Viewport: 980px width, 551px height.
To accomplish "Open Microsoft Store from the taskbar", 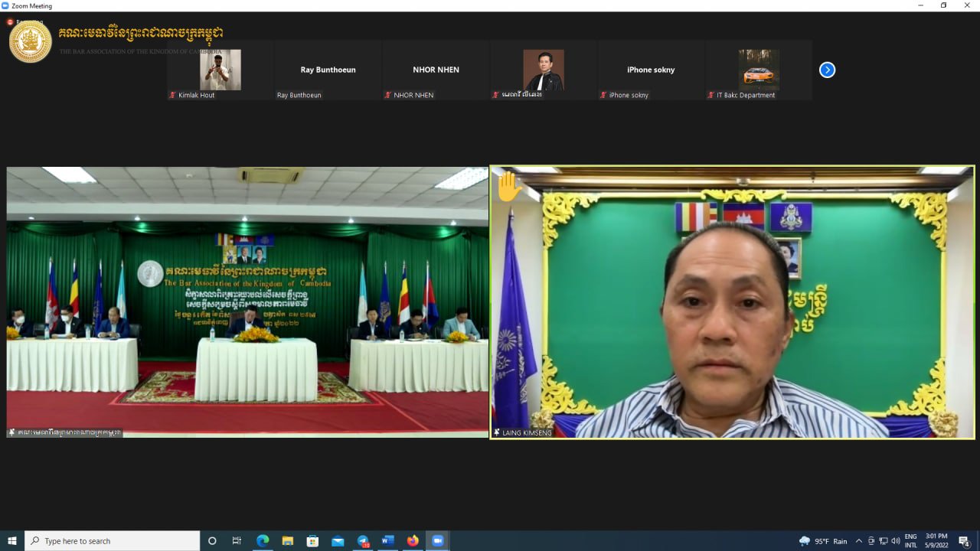I will point(312,541).
